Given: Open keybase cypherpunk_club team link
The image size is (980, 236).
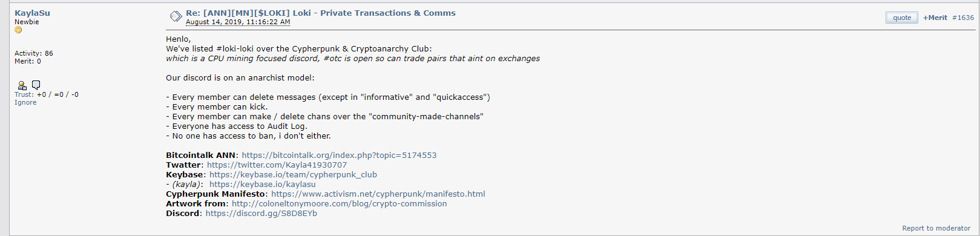Looking at the screenshot, I should (x=293, y=175).
